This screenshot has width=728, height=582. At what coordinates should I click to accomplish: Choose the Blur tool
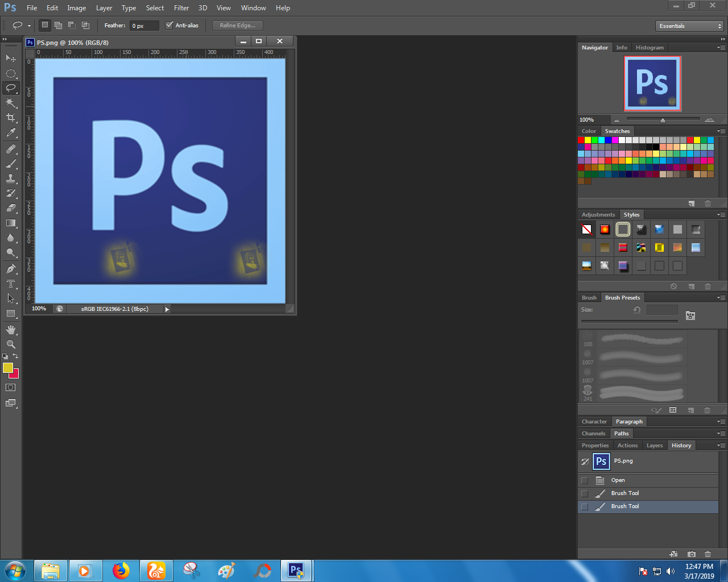tap(11, 238)
